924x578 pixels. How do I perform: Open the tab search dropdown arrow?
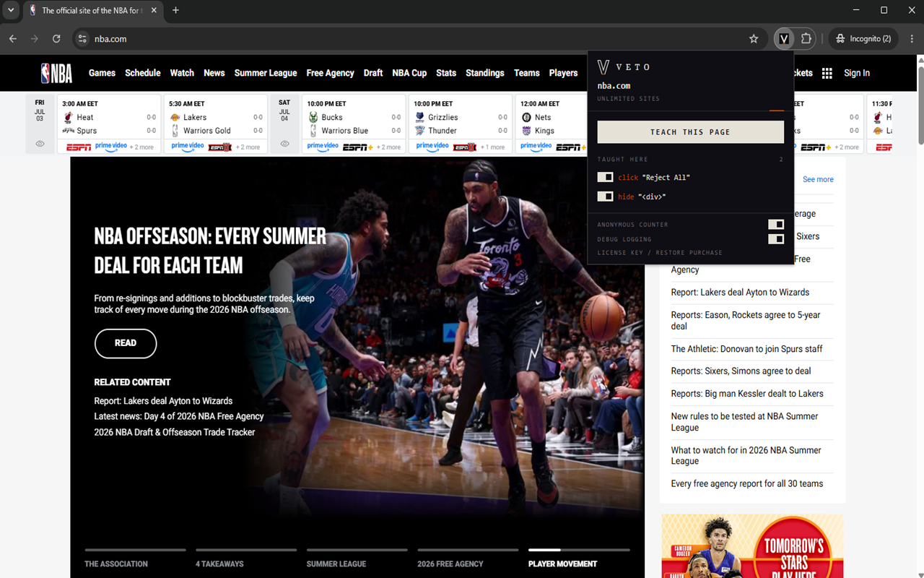[x=11, y=10]
